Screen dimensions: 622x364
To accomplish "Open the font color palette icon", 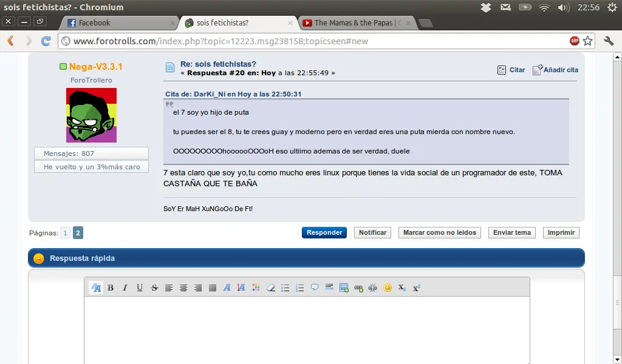I will [x=256, y=288].
